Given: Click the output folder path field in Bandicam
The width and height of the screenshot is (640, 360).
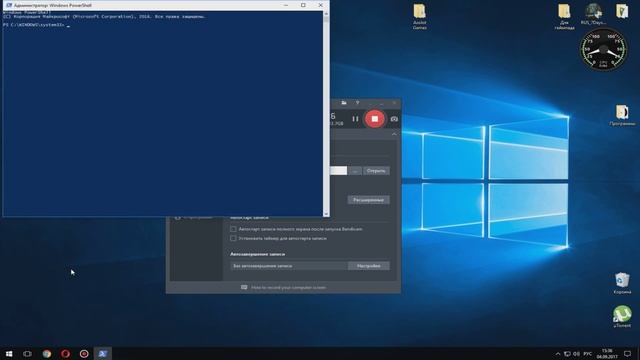Looking at the screenshot, I should click(338, 171).
